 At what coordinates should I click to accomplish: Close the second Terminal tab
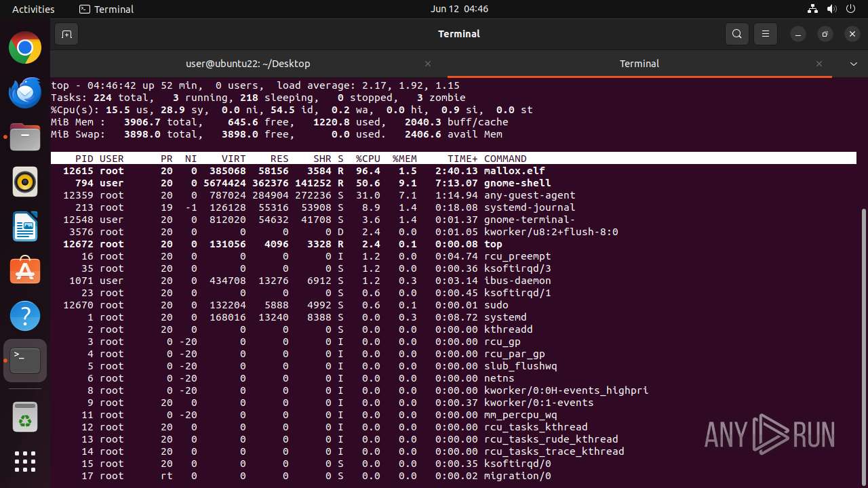(819, 64)
